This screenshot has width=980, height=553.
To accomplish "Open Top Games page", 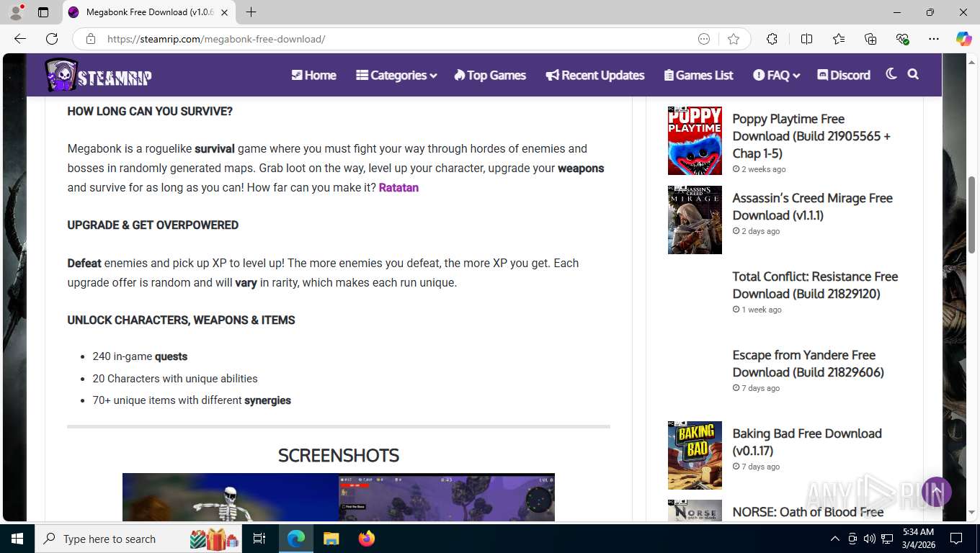I will tap(490, 75).
